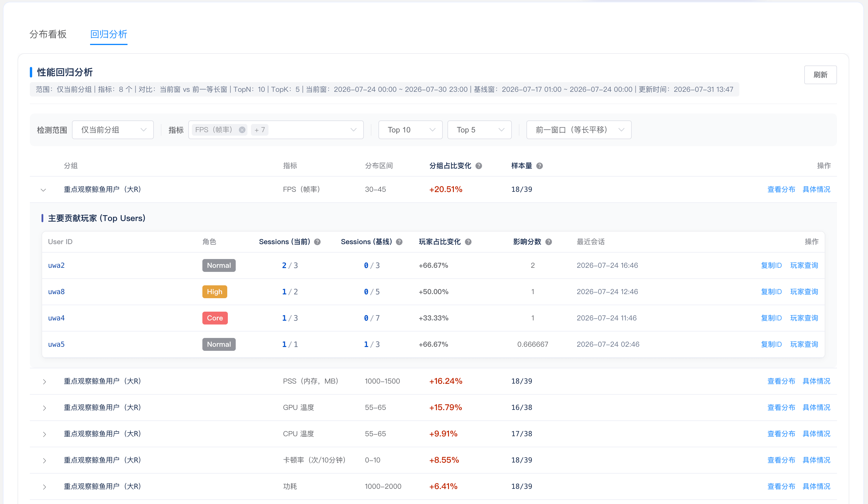Expand the 功耗 row
The image size is (868, 504).
coord(44,487)
